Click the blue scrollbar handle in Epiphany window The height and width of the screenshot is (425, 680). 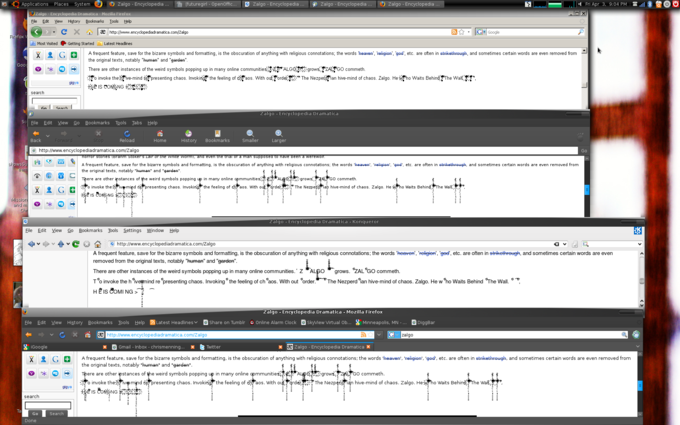(x=587, y=190)
